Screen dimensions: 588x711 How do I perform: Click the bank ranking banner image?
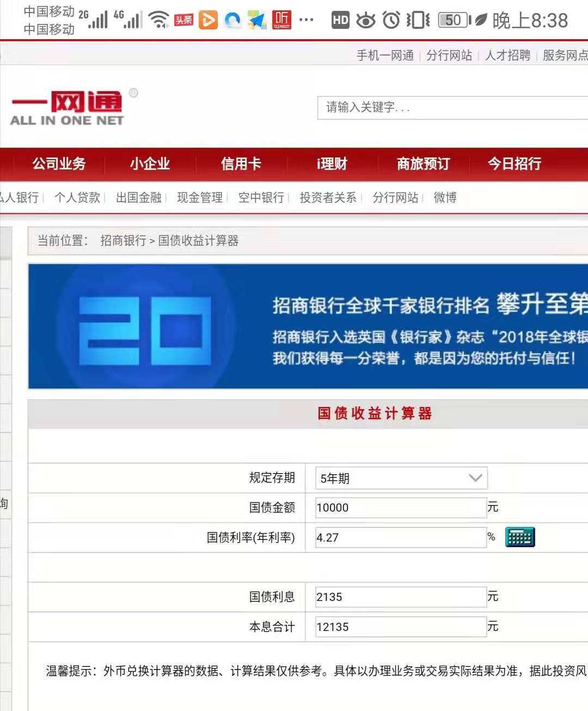pos(305,326)
